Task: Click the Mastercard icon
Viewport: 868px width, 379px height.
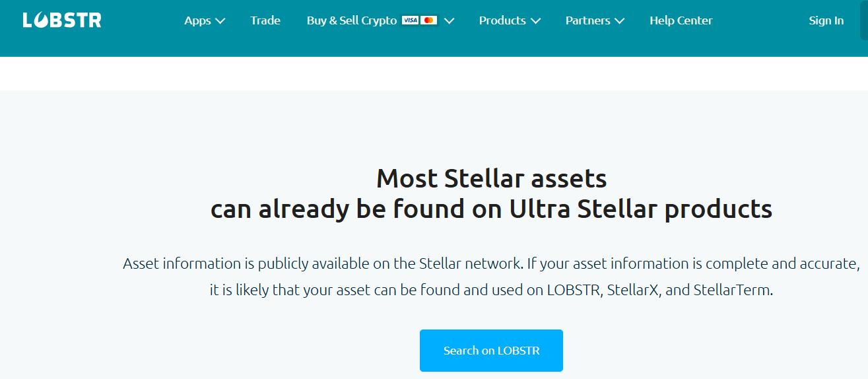Action: tap(428, 20)
